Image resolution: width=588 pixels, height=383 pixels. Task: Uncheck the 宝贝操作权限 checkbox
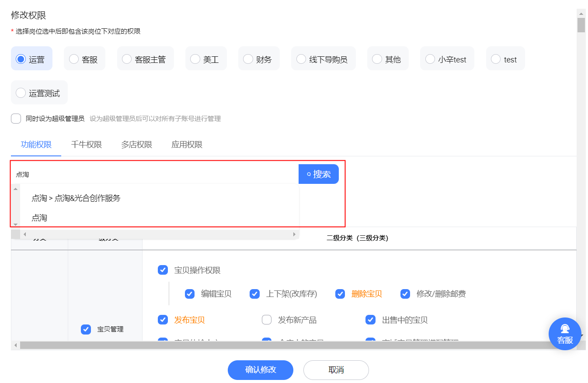pyautogui.click(x=163, y=270)
